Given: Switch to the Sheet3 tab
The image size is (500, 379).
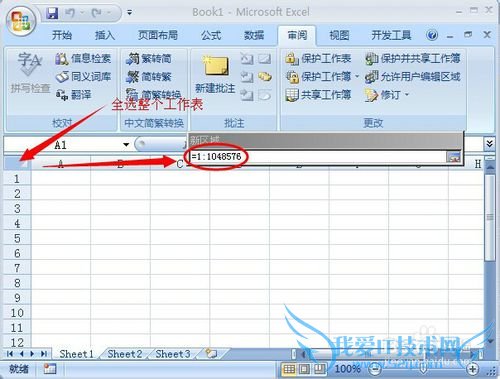Looking at the screenshot, I should click(x=173, y=354).
